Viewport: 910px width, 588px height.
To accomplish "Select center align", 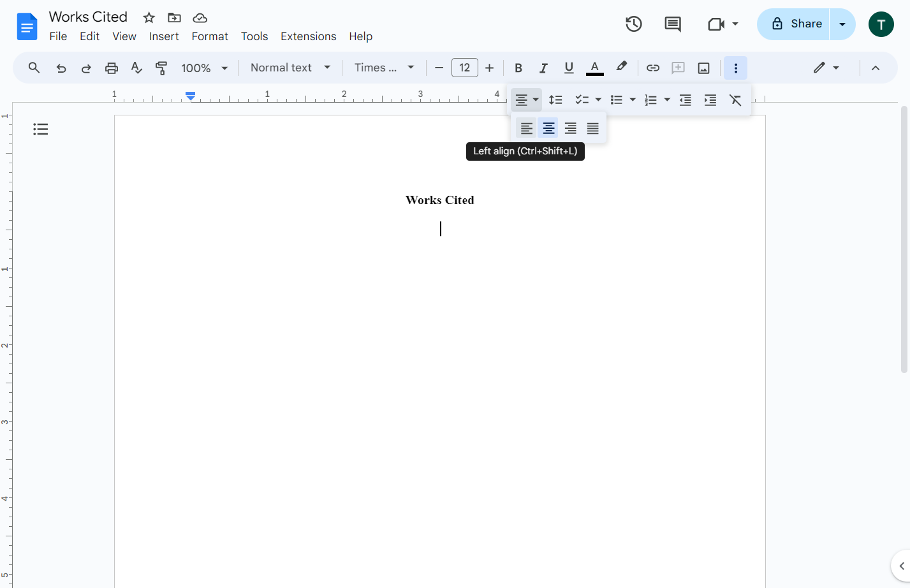I will pyautogui.click(x=548, y=128).
